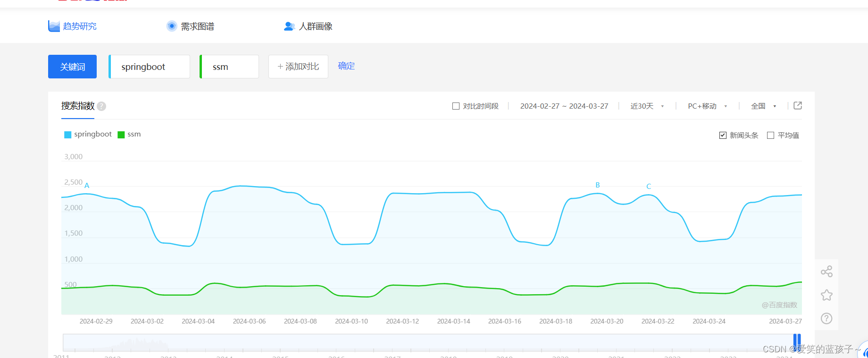Click news marker A on the chart
Screen dimensions: 868x358
pyautogui.click(x=87, y=186)
